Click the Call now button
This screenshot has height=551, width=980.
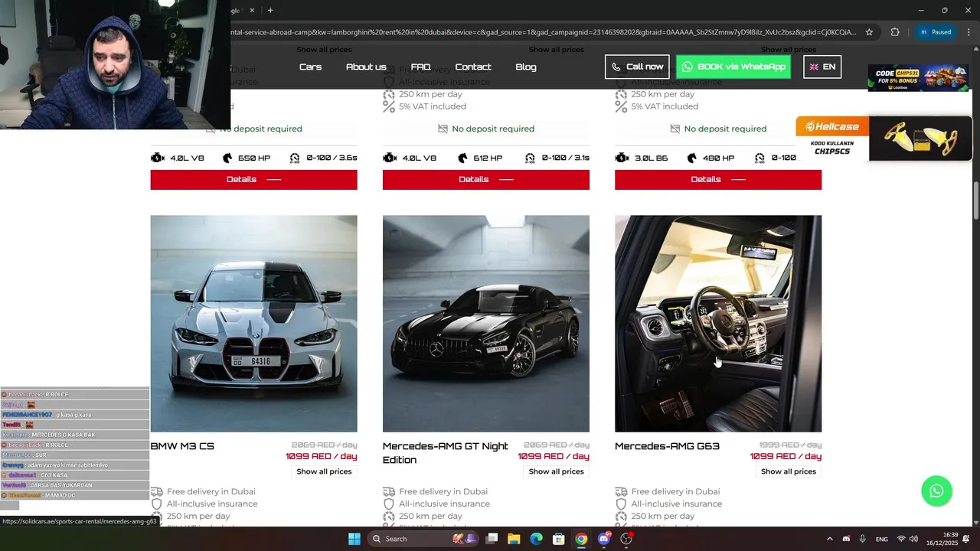point(637,67)
